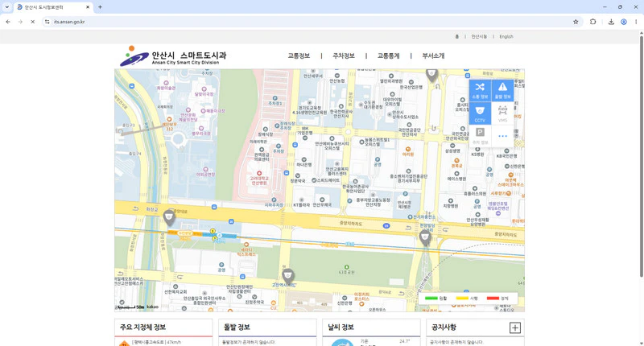Viewport: 644px width, 346px height.
Task: Open the 교통정보 menu
Action: click(x=299, y=56)
